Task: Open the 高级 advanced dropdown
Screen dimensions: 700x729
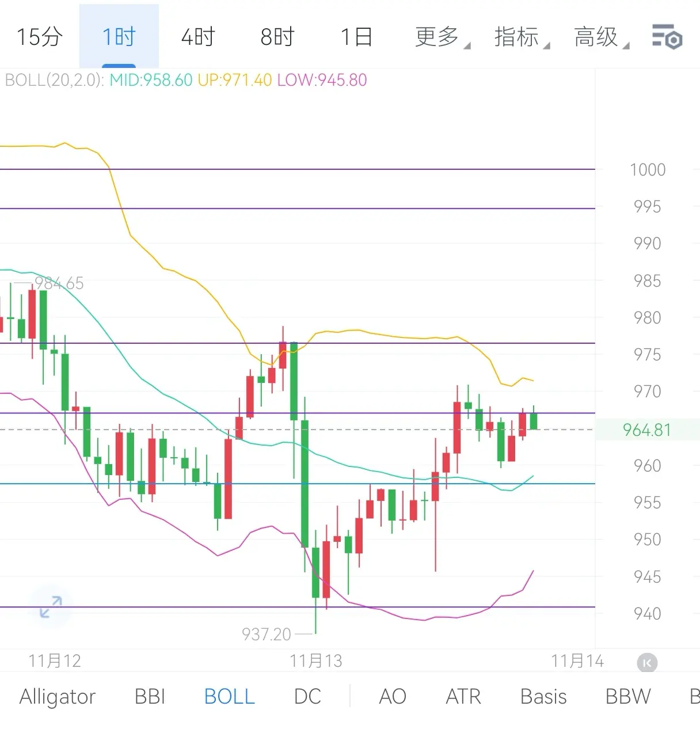Action: click(601, 37)
